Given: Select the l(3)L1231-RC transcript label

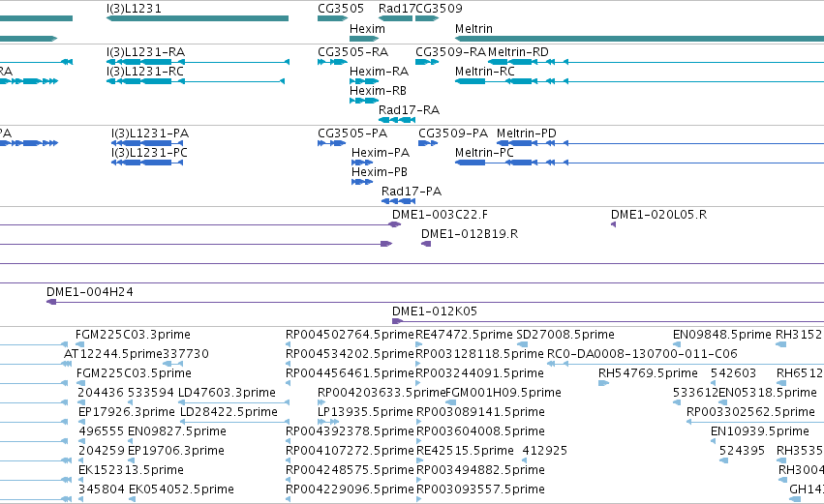Looking at the screenshot, I should click(x=145, y=72).
